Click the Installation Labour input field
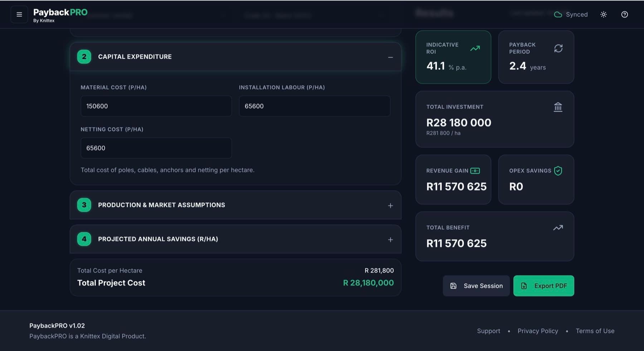 [x=314, y=106]
